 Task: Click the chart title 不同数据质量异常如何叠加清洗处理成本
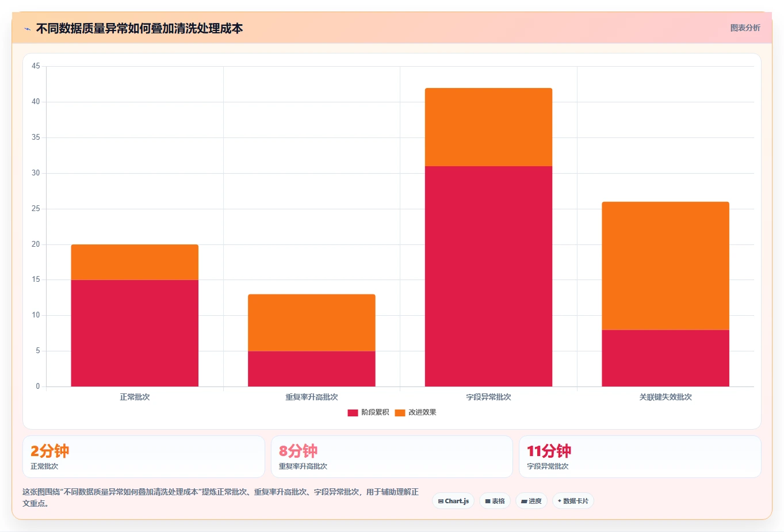pos(139,28)
